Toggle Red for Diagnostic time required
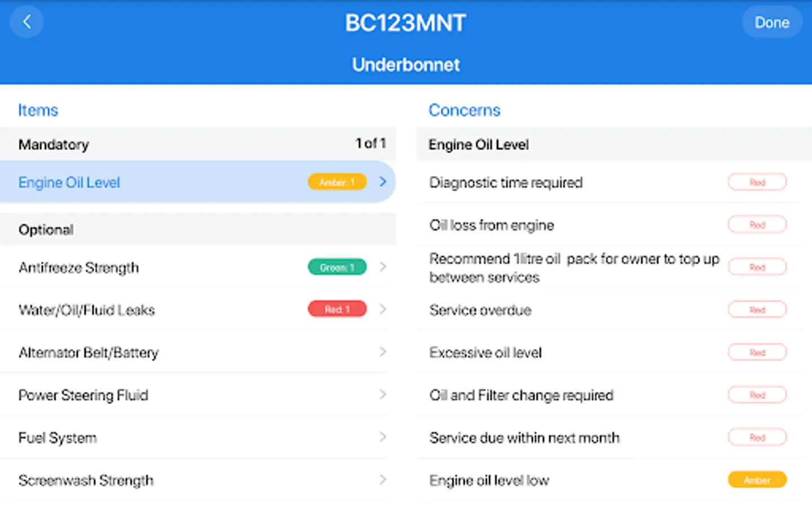This screenshot has width=812, height=508. tap(757, 182)
